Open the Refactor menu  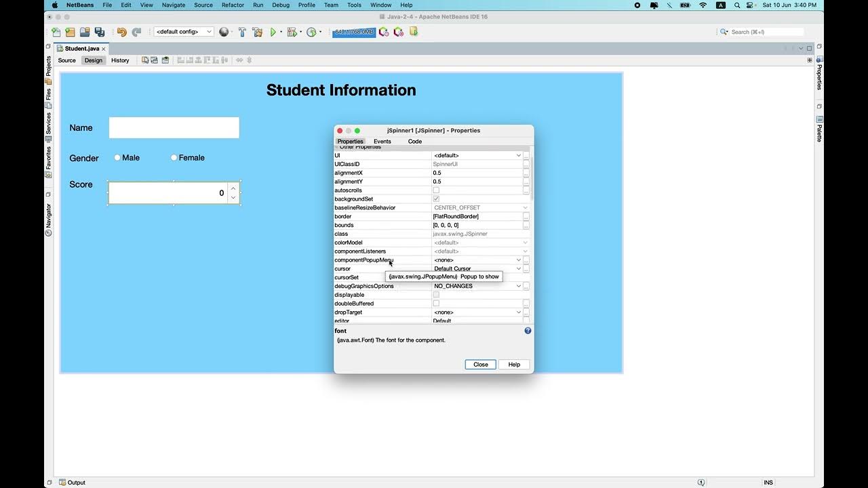point(233,5)
